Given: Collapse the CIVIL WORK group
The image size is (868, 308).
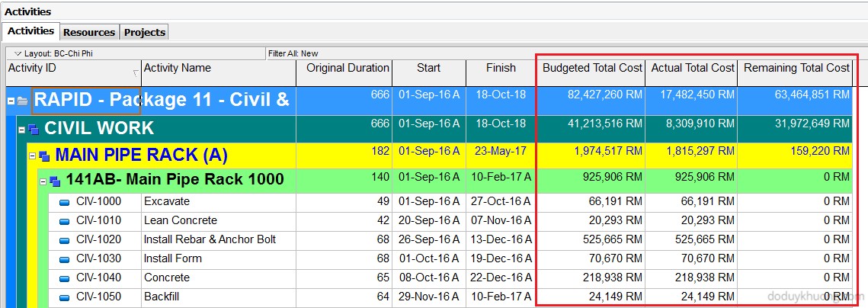Looking at the screenshot, I should [x=21, y=129].
